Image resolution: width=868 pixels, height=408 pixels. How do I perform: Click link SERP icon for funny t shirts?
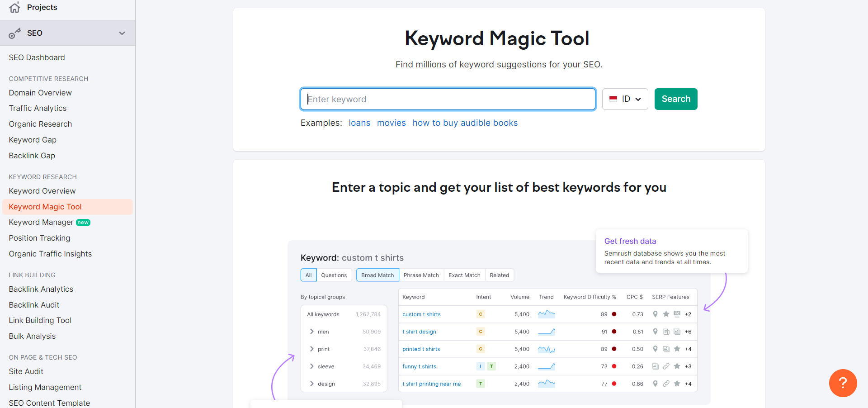tap(666, 366)
